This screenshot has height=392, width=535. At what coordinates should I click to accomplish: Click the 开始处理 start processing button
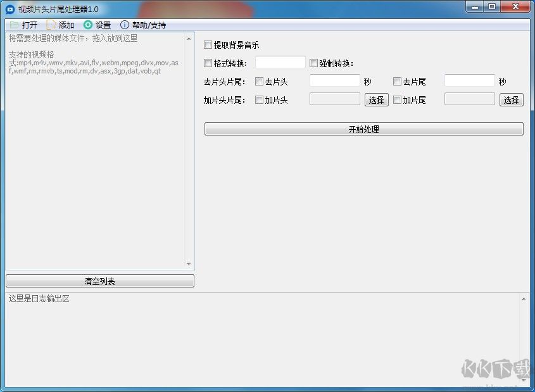[363, 129]
